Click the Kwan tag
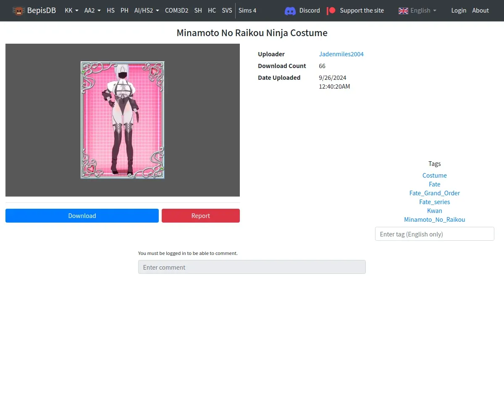The width and height of the screenshot is (504, 420). (435, 211)
